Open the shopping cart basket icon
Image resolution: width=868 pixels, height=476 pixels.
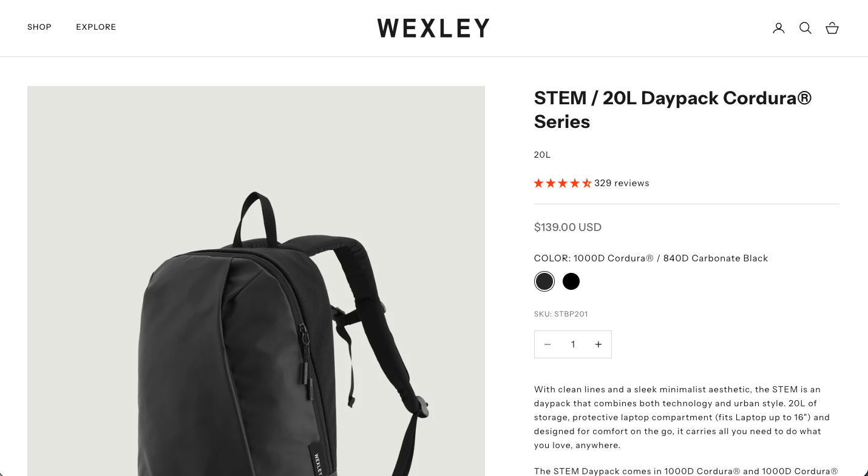tap(832, 28)
